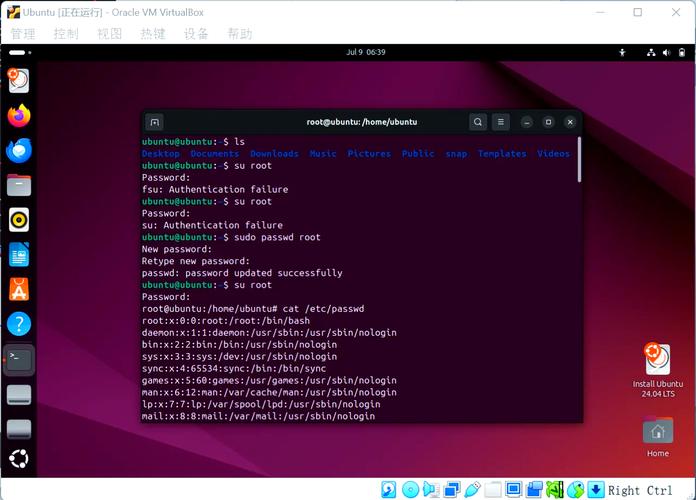Open the App Center dock icon
Screen dimensions: 696x500
[x=19, y=289]
